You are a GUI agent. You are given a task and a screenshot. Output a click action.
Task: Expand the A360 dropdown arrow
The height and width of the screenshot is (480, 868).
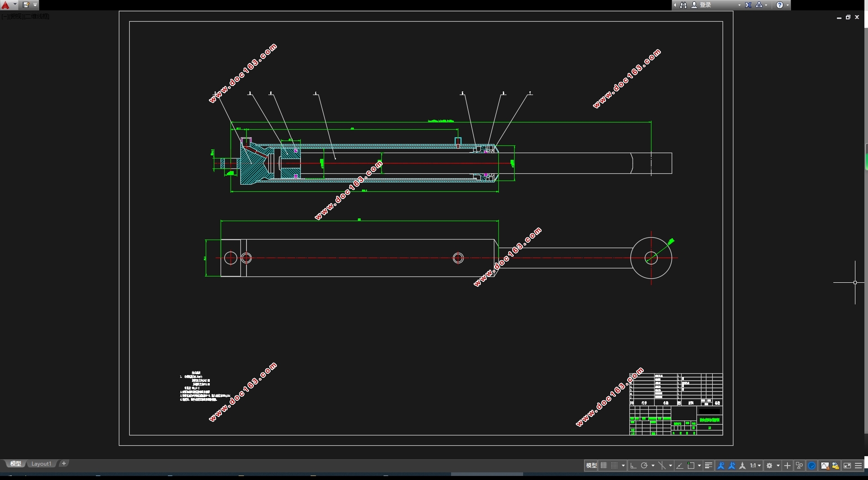click(x=766, y=5)
